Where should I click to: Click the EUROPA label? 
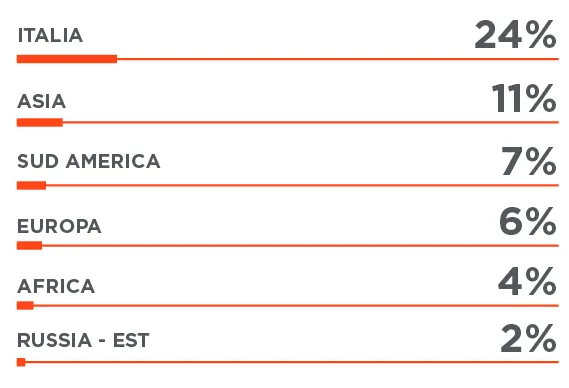pyautogui.click(x=59, y=226)
